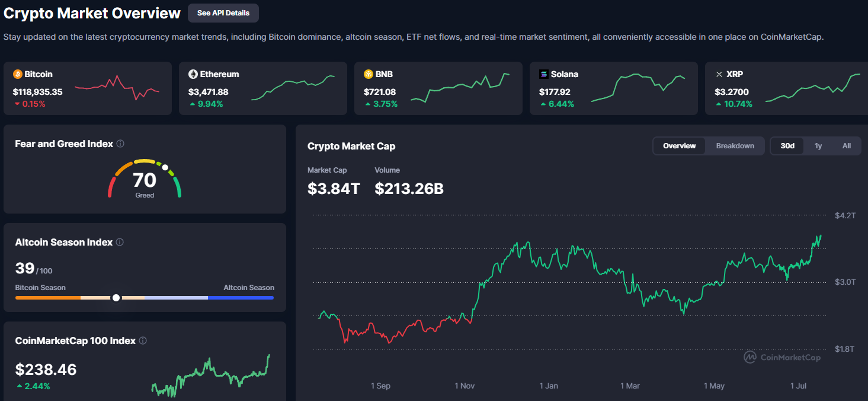Click the XRP logo icon
The height and width of the screenshot is (401, 868).
tap(719, 74)
